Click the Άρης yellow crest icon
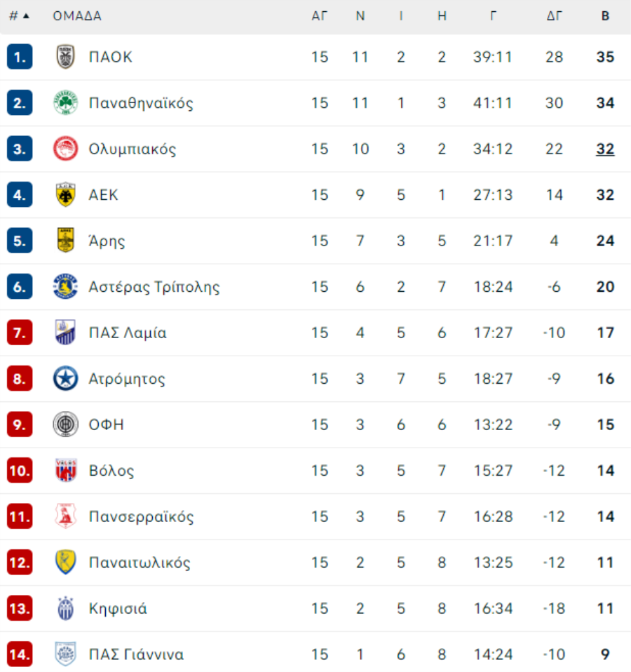The image size is (631, 672). click(x=65, y=241)
